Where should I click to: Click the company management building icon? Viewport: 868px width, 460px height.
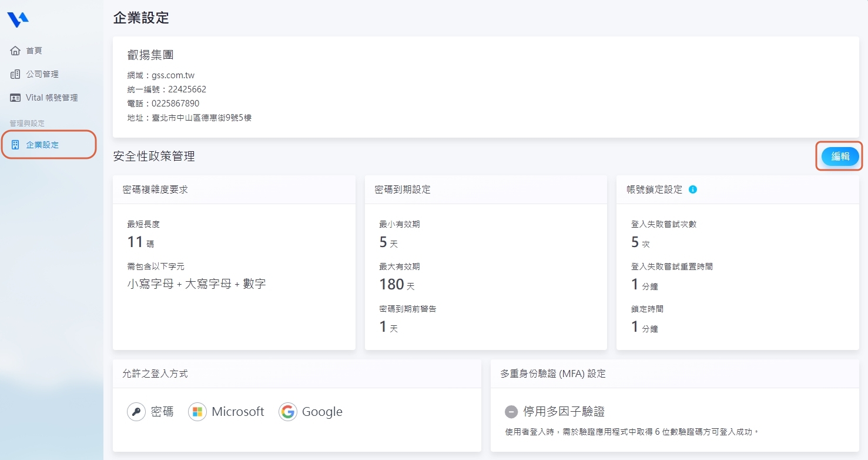(x=16, y=74)
